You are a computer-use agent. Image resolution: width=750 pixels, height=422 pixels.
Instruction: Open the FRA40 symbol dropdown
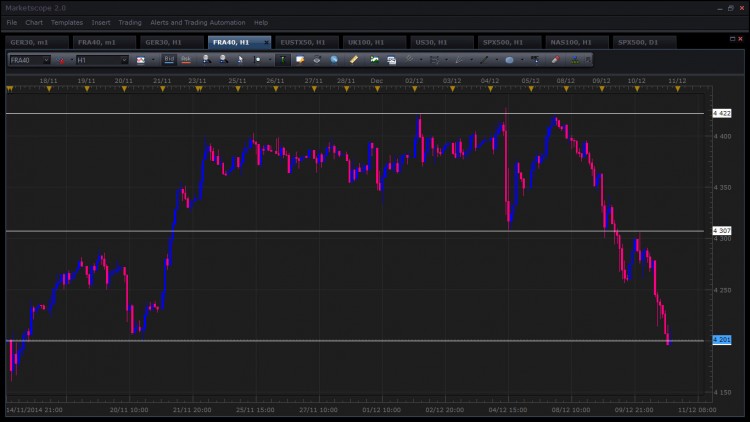pos(30,60)
